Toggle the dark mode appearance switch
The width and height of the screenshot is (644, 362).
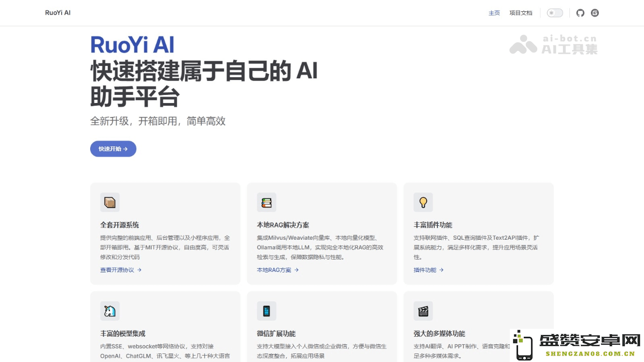555,13
